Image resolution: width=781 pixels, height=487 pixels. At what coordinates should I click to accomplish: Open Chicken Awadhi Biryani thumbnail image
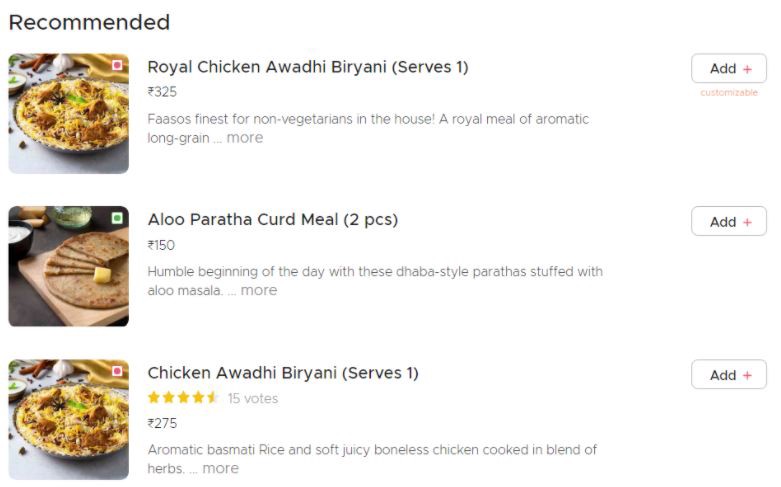coord(68,420)
